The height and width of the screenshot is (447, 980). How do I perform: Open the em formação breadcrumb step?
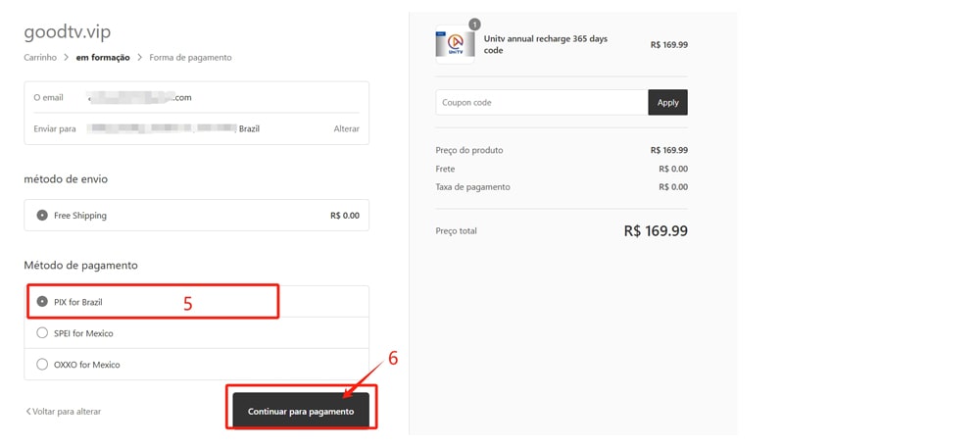103,58
